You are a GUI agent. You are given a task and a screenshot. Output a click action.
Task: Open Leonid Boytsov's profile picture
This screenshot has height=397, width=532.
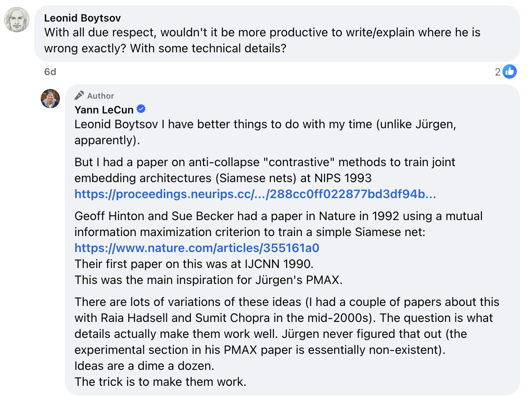click(17, 20)
